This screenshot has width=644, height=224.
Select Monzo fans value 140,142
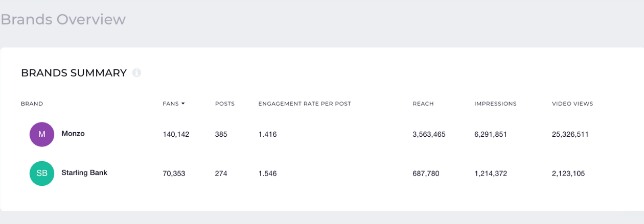point(176,135)
